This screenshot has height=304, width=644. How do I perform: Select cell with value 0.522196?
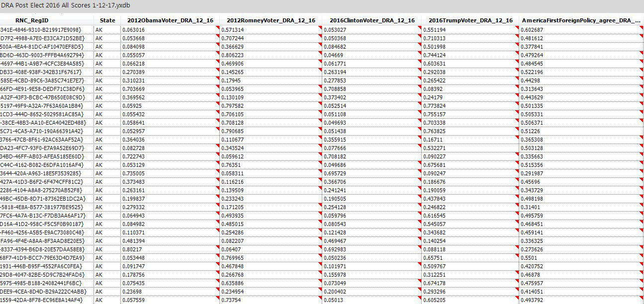point(581,72)
